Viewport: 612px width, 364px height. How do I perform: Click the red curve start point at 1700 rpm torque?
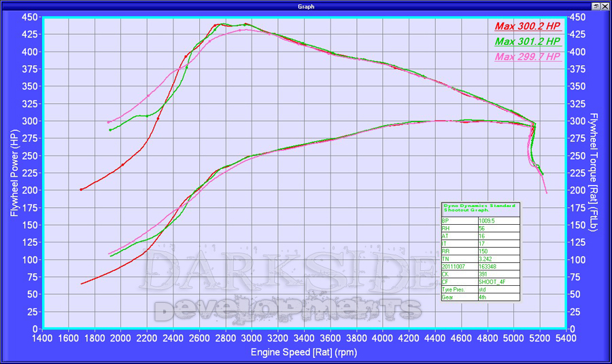[81, 189]
